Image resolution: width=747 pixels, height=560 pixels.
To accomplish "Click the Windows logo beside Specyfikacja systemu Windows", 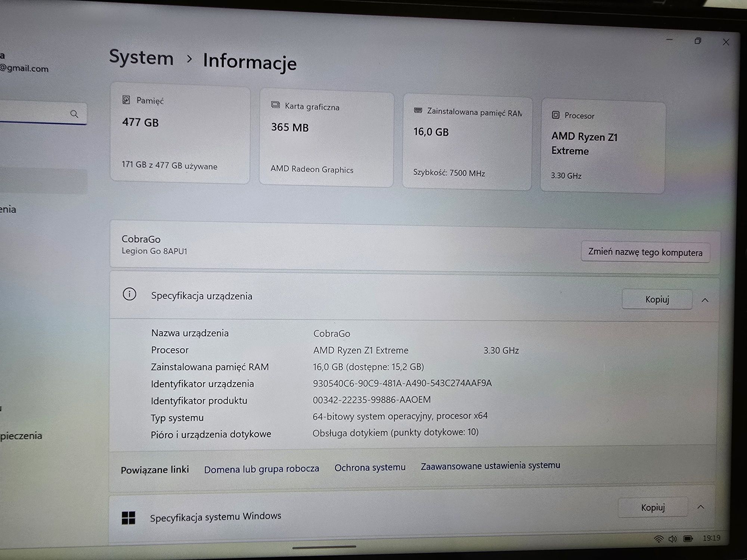I will [128, 518].
